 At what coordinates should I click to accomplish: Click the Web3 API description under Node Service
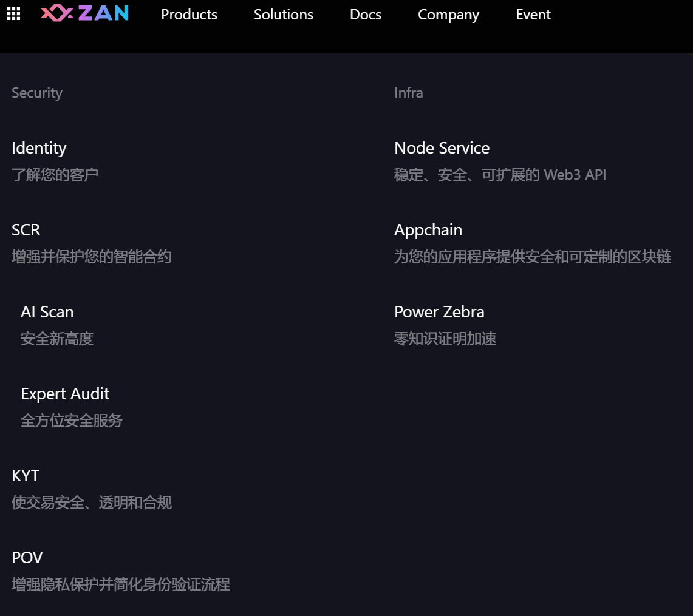click(x=500, y=175)
